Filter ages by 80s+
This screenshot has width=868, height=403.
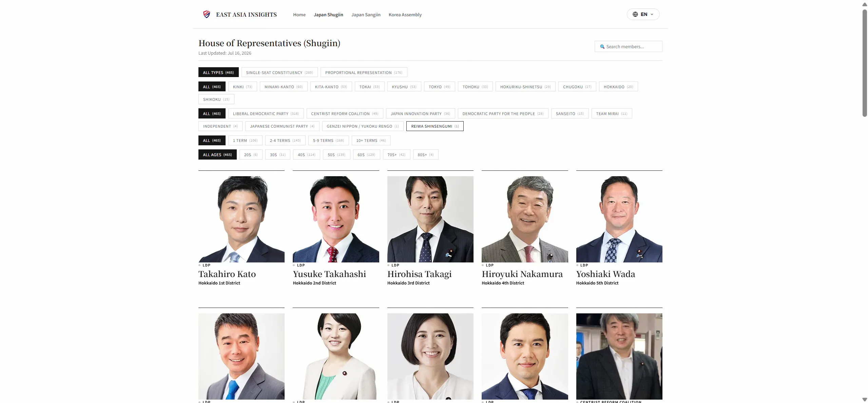pos(426,154)
